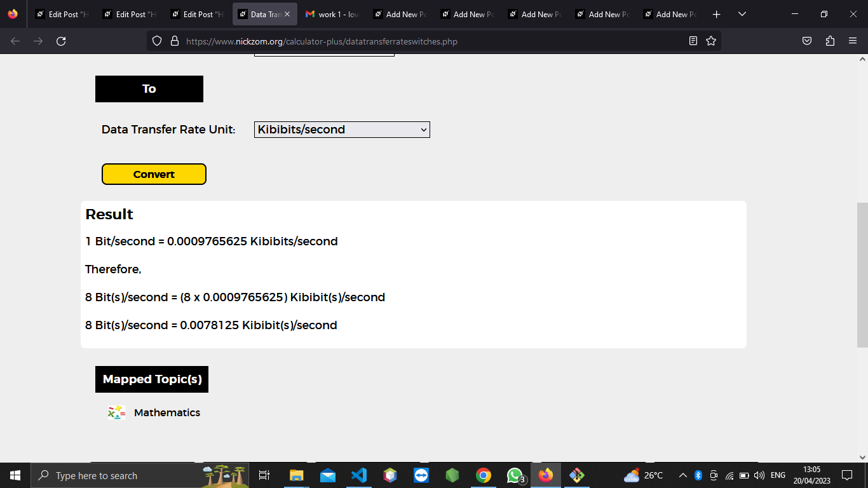List all tabs with the chevron
This screenshot has height=488, width=868.
[742, 14]
